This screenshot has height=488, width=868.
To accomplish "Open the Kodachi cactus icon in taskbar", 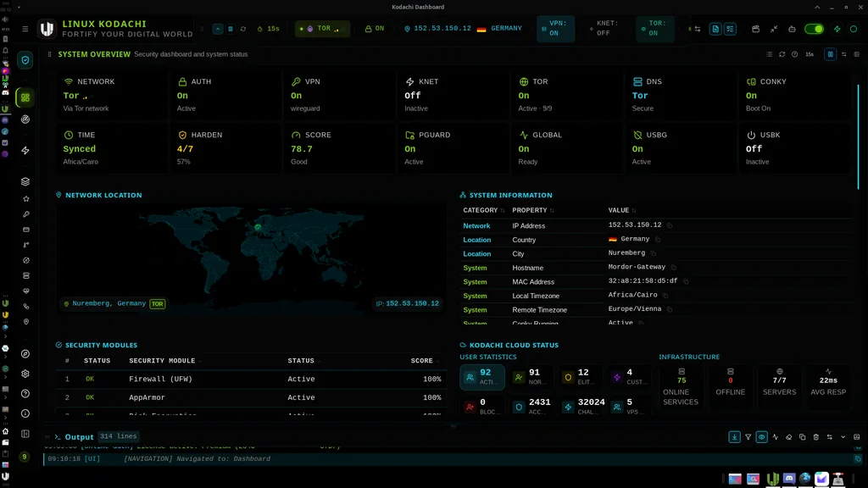I will click(772, 479).
